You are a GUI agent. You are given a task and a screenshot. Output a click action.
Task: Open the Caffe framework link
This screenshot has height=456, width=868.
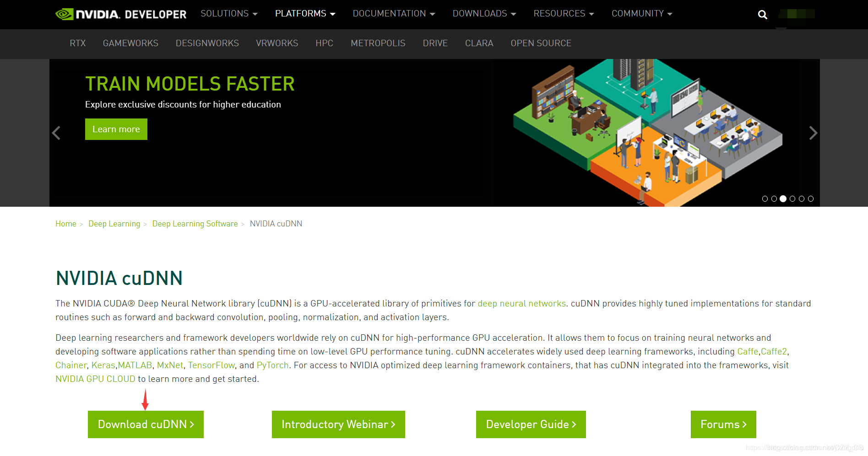point(748,351)
